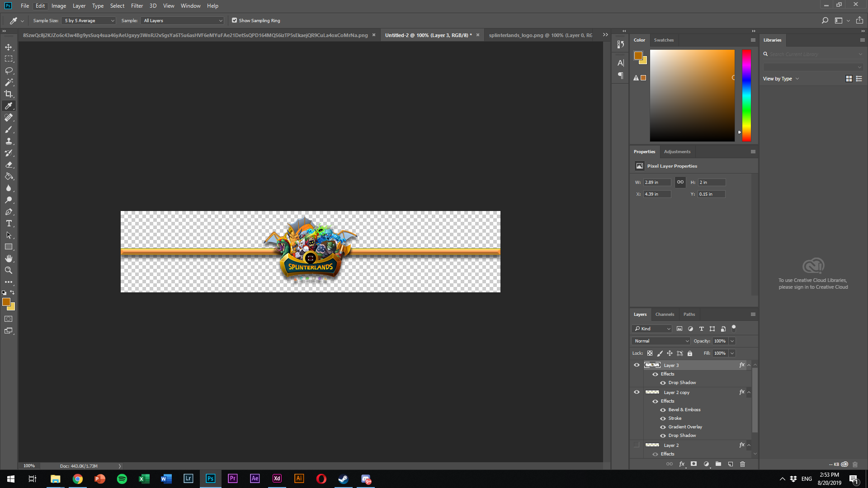
Task: Select the Horizontal Type tool
Action: 9,223
